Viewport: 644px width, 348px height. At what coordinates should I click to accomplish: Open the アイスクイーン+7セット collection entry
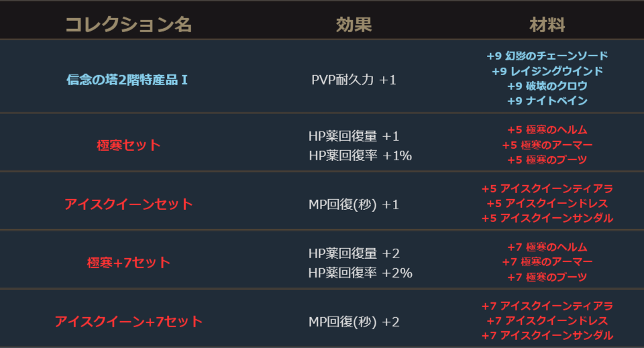(128, 321)
